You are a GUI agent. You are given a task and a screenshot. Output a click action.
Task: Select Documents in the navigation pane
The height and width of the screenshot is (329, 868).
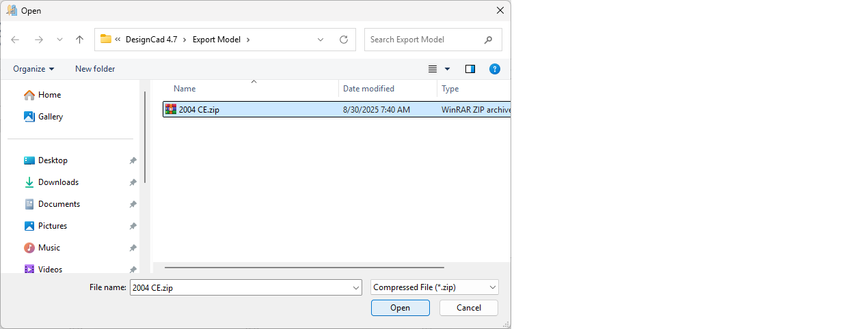click(x=59, y=204)
